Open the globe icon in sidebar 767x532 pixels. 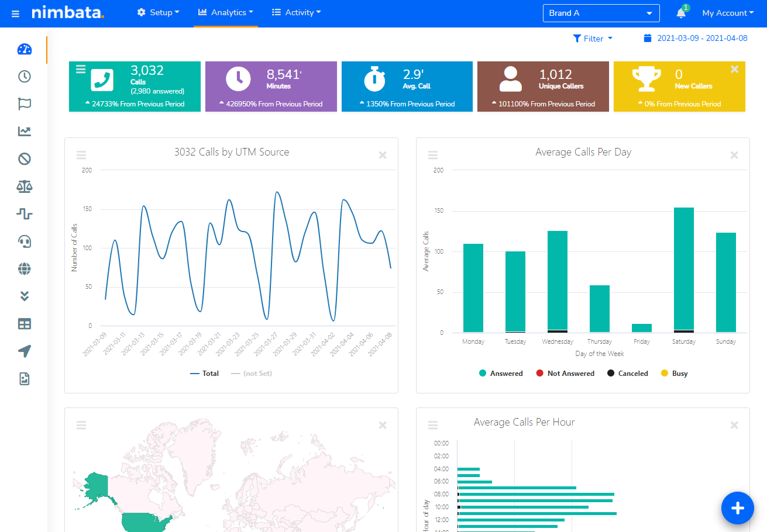pyautogui.click(x=24, y=269)
